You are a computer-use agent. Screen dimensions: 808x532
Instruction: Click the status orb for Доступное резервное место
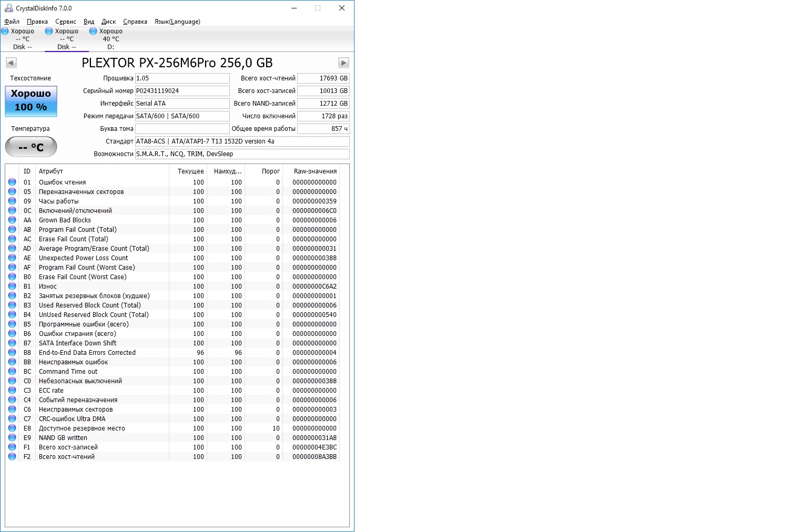(12, 428)
